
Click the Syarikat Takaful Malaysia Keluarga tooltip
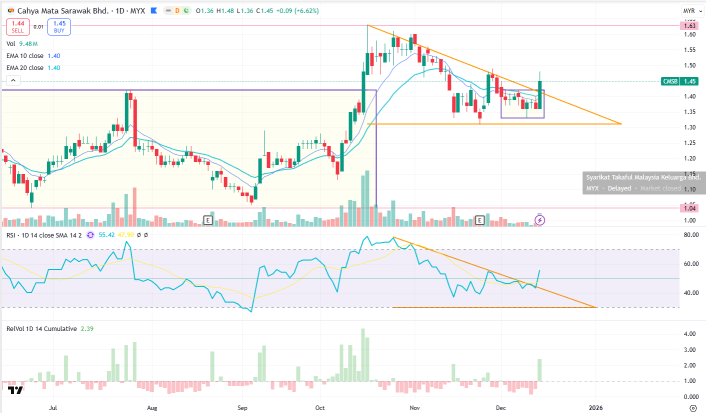coord(643,183)
